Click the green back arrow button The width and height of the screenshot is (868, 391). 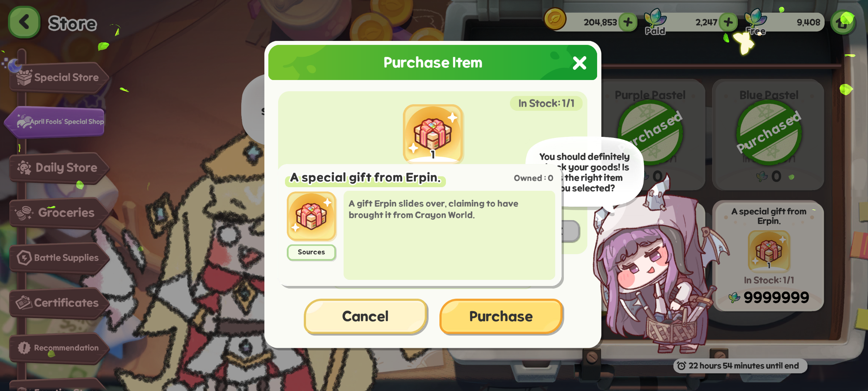pyautogui.click(x=24, y=22)
